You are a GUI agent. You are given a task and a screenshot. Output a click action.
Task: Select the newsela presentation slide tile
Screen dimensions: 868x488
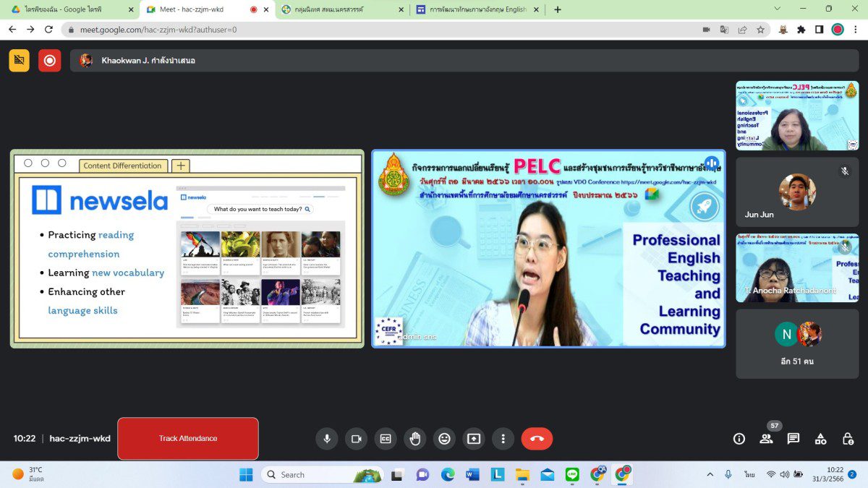click(x=187, y=249)
